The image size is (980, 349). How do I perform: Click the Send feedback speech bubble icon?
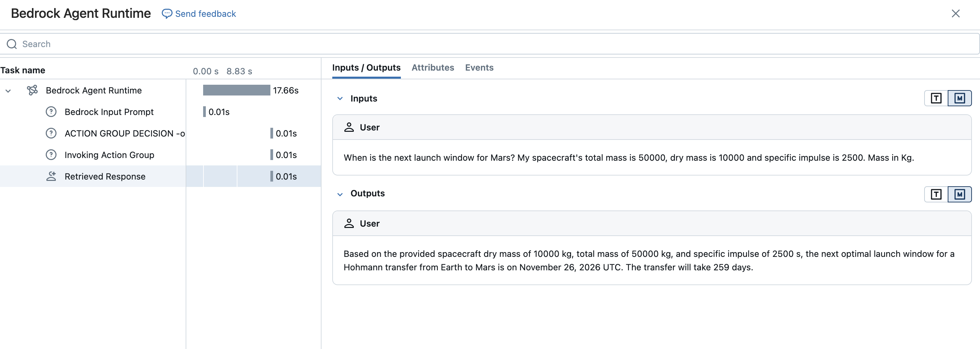166,14
